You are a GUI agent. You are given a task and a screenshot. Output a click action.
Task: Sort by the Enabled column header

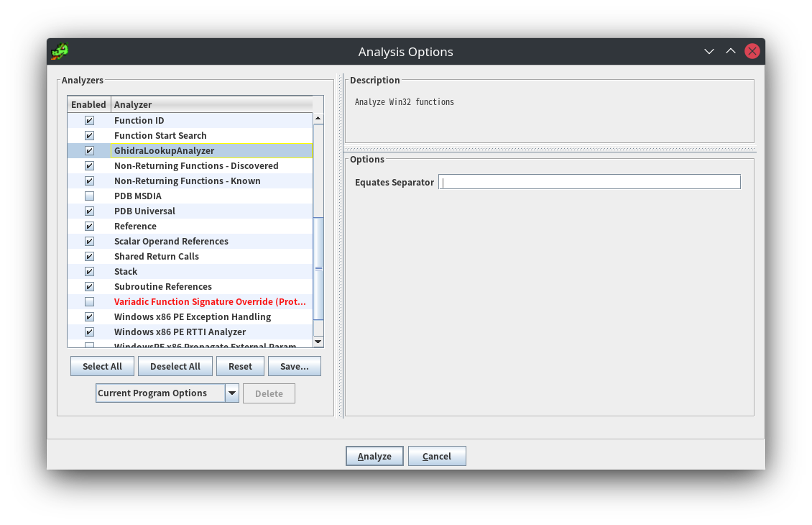click(88, 104)
